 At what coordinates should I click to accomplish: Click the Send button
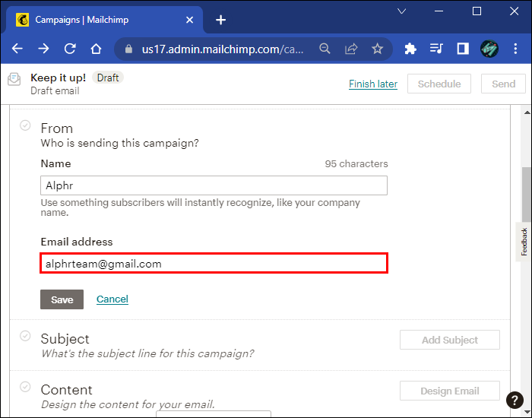pos(503,84)
